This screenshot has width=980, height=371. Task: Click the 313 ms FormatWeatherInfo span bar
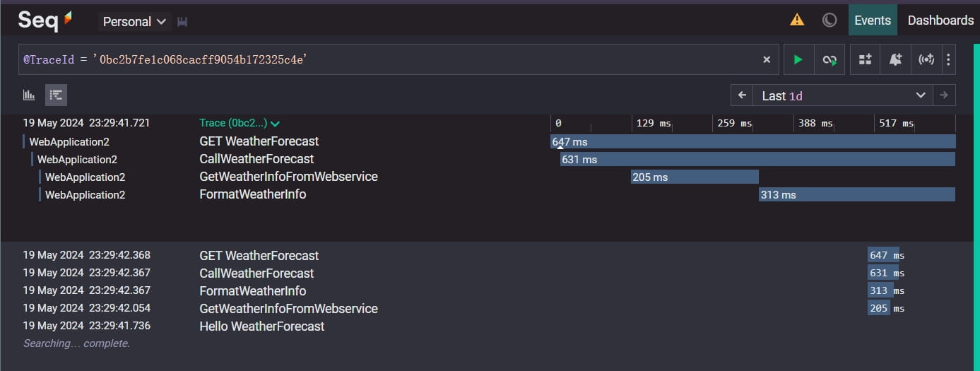pos(857,194)
